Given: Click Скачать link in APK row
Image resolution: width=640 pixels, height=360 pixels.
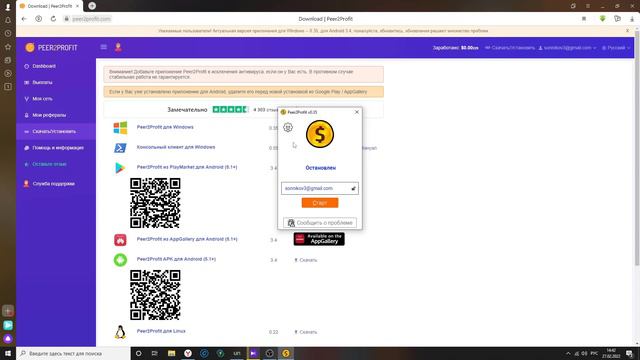Looking at the screenshot, I should tap(306, 260).
